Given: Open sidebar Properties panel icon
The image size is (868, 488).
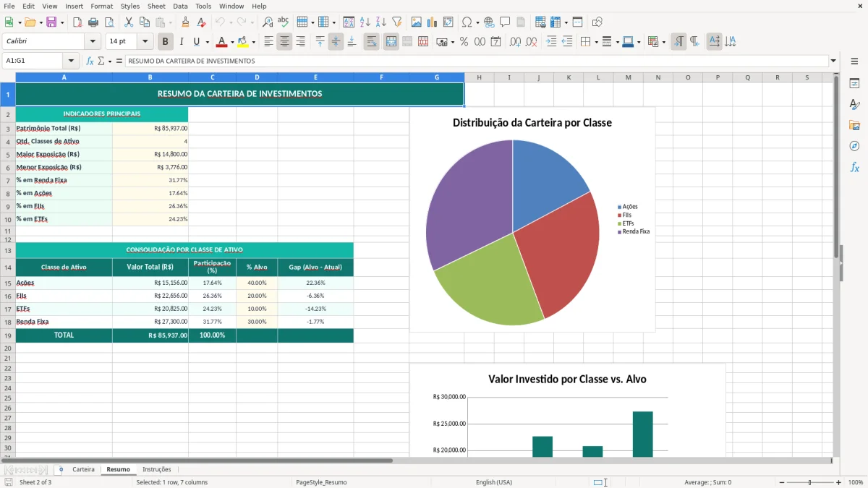Looking at the screenshot, I should point(854,83).
